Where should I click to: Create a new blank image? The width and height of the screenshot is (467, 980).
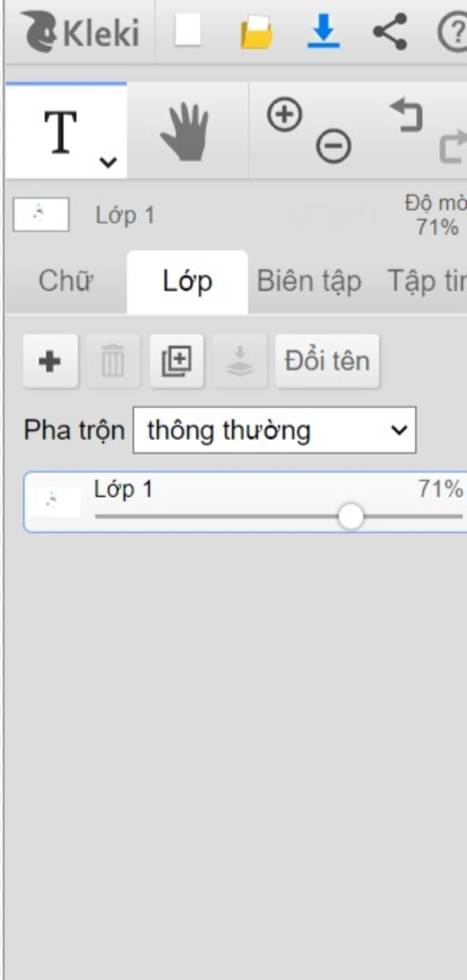click(x=187, y=30)
